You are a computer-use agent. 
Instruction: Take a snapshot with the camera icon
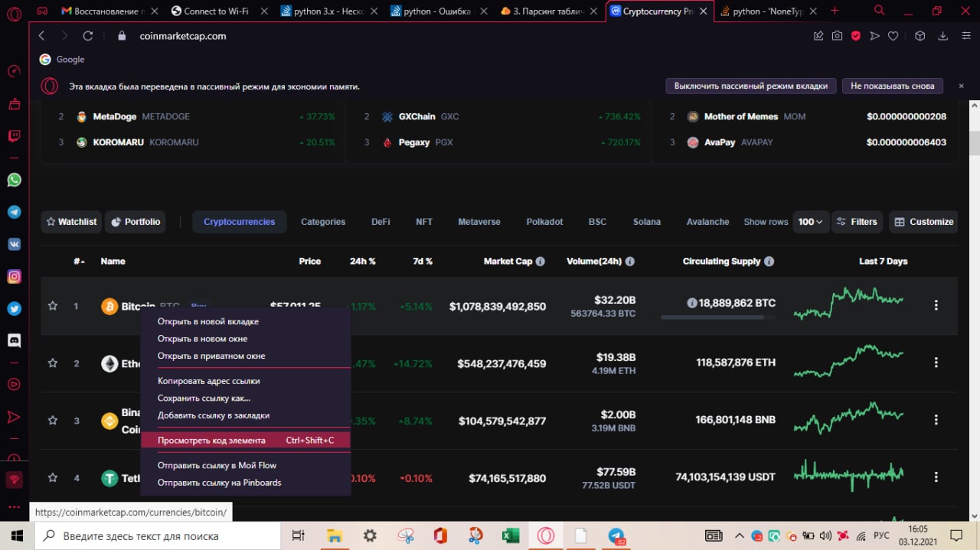pyautogui.click(x=837, y=36)
